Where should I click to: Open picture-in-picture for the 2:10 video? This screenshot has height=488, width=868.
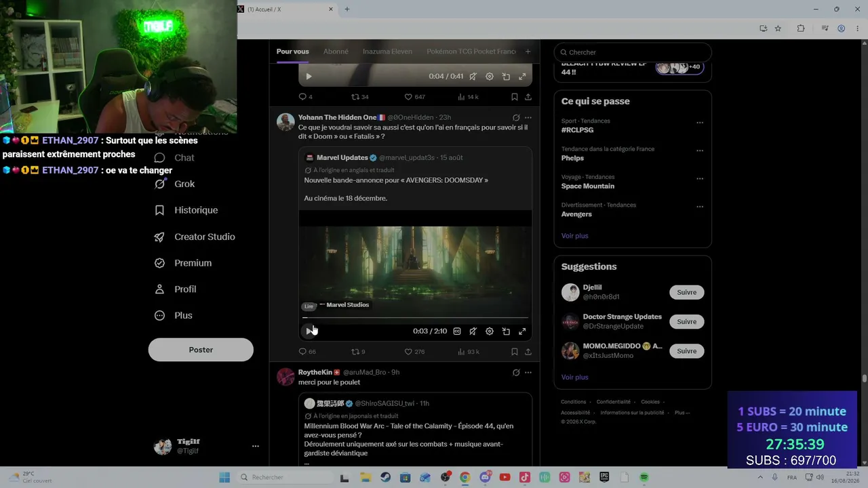point(506,331)
